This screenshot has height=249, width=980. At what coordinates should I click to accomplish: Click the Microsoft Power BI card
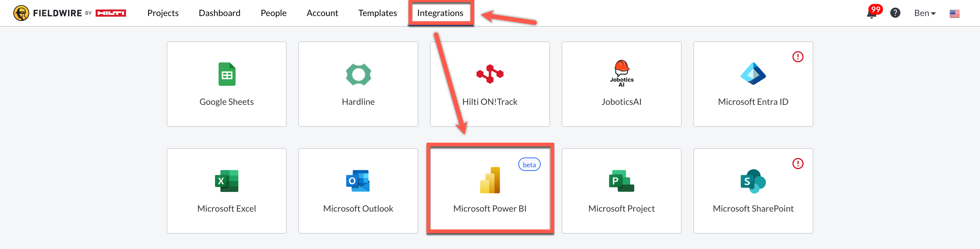(490, 191)
